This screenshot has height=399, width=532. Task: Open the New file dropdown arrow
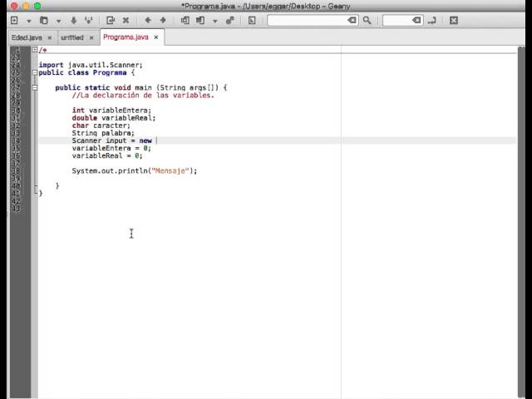[28, 20]
